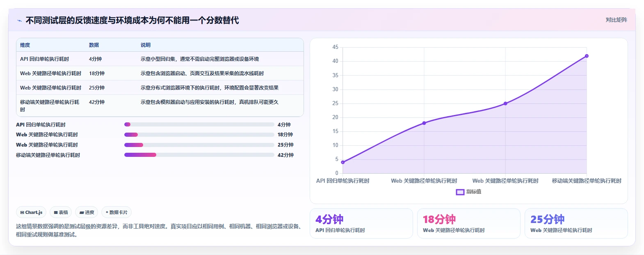This screenshot has width=644, height=255.
Task: Select the card title about 测试层的反馈速度
Action: [132, 20]
